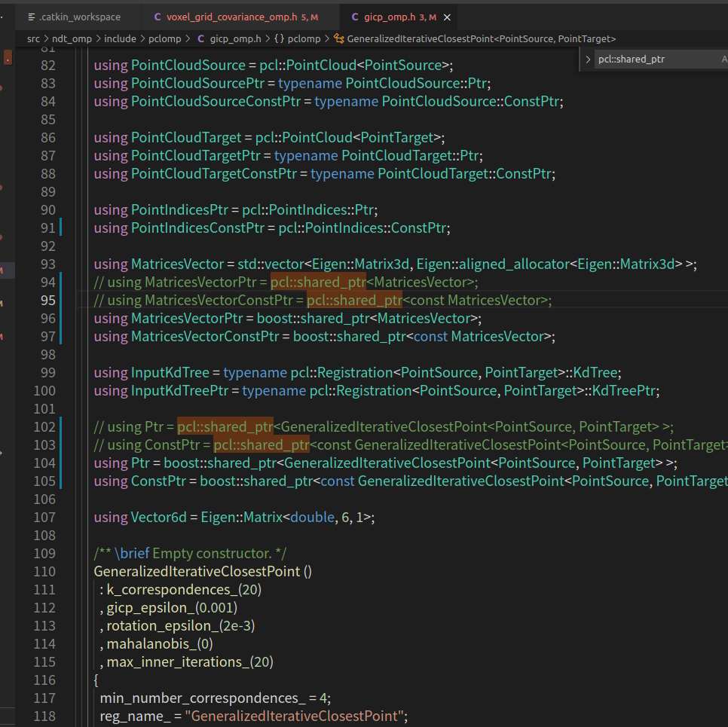Screen dimensions: 728x727
Task: Select the src breadcrumb segment
Action: pyautogui.click(x=33, y=39)
